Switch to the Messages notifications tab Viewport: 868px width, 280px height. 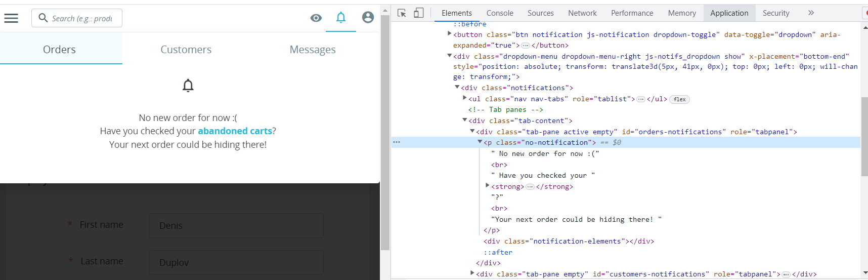point(313,49)
